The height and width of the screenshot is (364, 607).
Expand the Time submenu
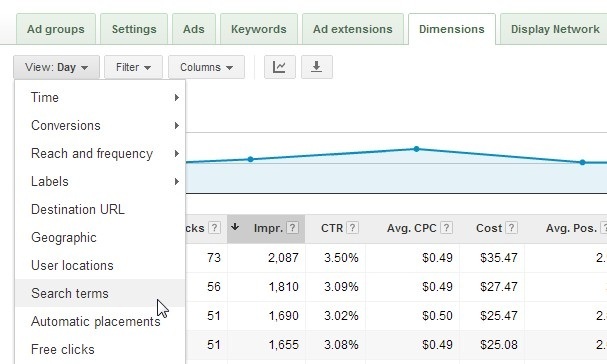[x=100, y=98]
